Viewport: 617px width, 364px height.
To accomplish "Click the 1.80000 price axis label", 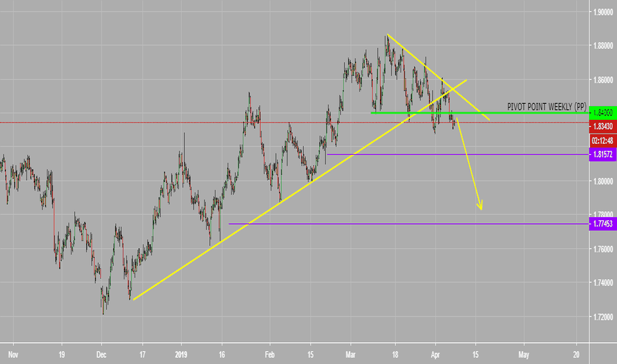I will [x=603, y=181].
